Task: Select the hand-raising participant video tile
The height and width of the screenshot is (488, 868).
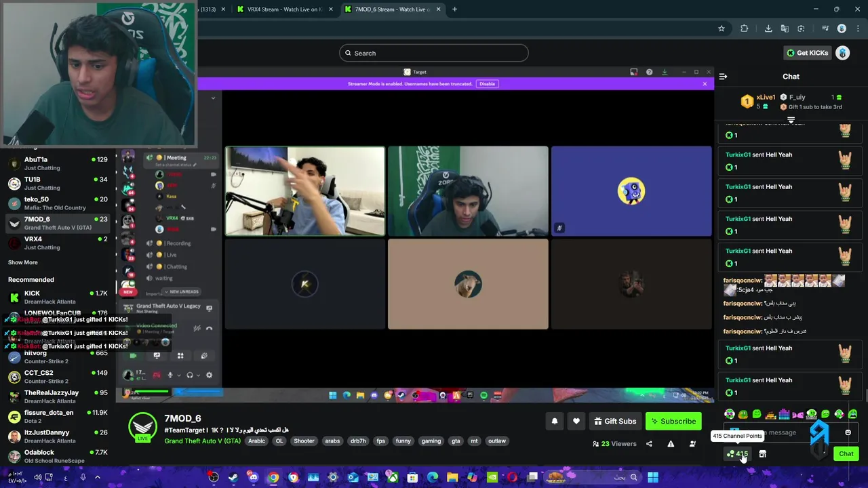Action: pos(304,191)
